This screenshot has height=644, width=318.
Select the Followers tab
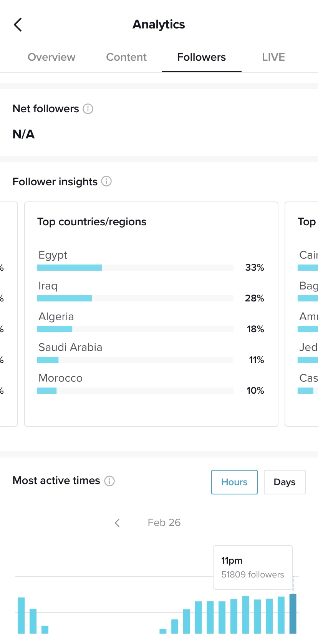pos(202,57)
